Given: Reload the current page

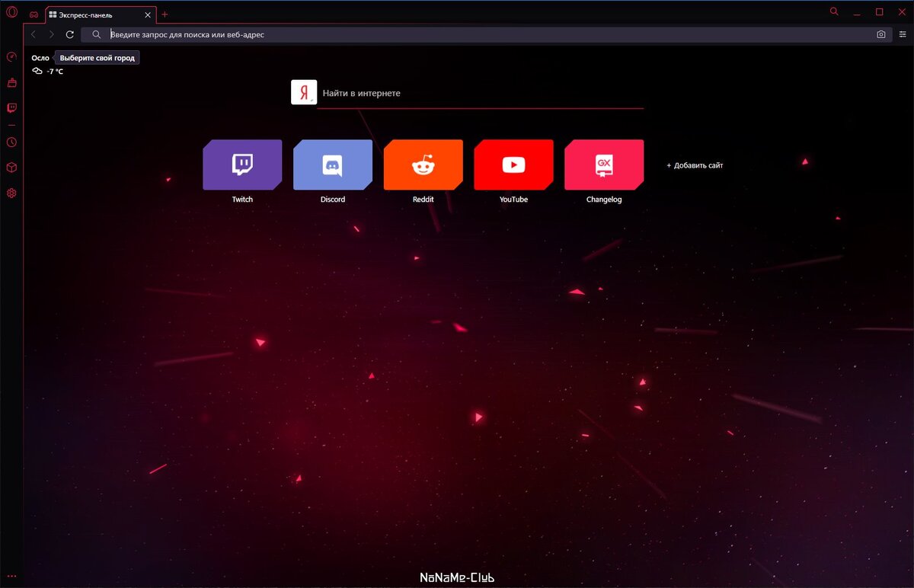Looking at the screenshot, I should pos(70,34).
